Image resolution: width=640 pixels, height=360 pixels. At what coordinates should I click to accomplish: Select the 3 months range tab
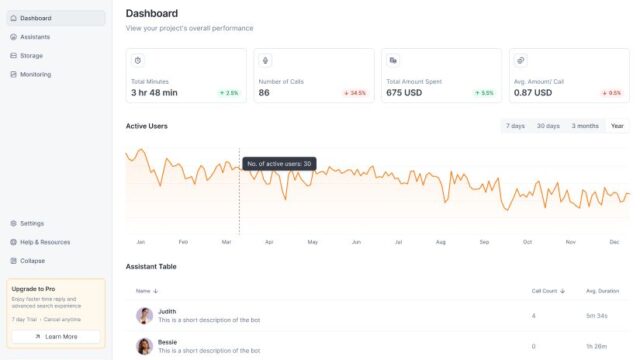coord(585,126)
